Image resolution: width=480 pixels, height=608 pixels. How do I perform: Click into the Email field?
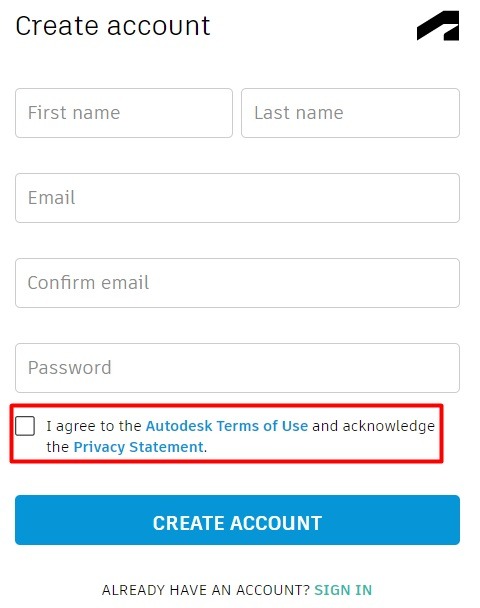tap(237, 198)
